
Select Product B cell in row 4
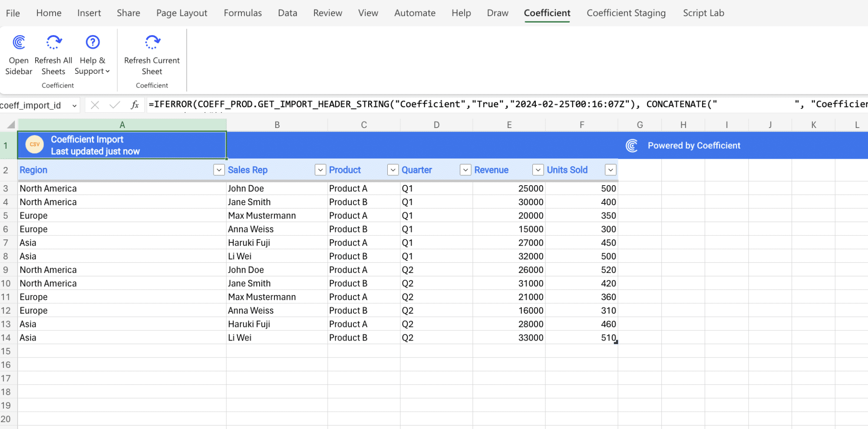coord(364,202)
